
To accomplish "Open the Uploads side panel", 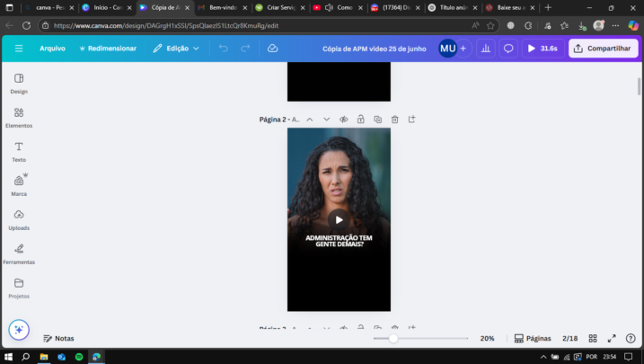I will click(x=19, y=220).
